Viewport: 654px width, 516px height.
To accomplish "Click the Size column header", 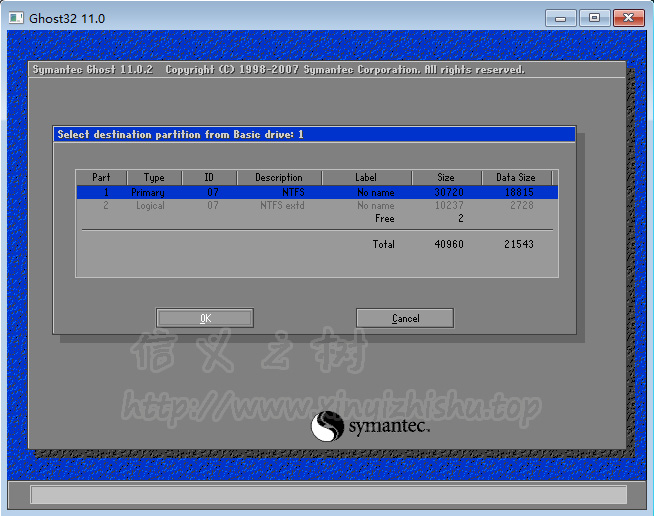I will point(446,178).
